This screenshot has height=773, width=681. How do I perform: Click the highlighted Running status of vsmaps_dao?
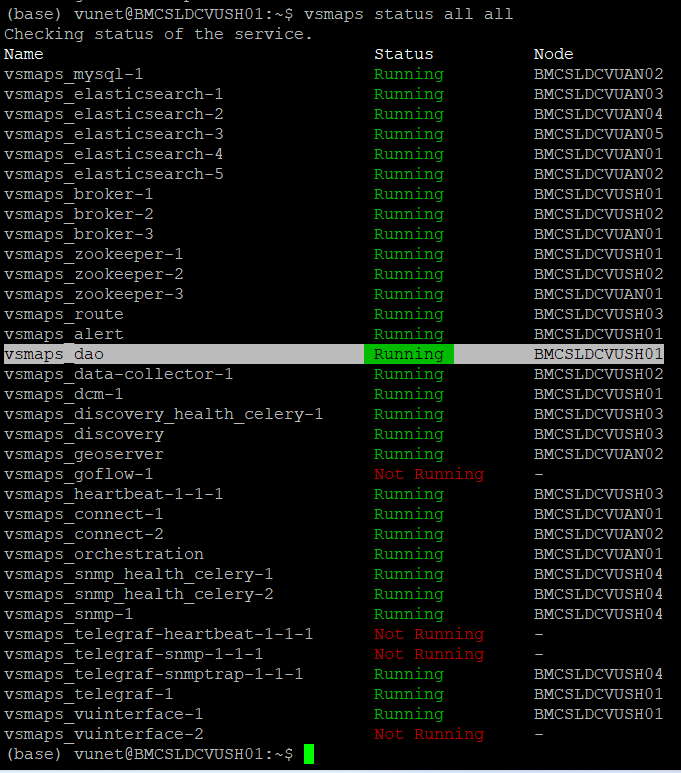[x=409, y=354]
